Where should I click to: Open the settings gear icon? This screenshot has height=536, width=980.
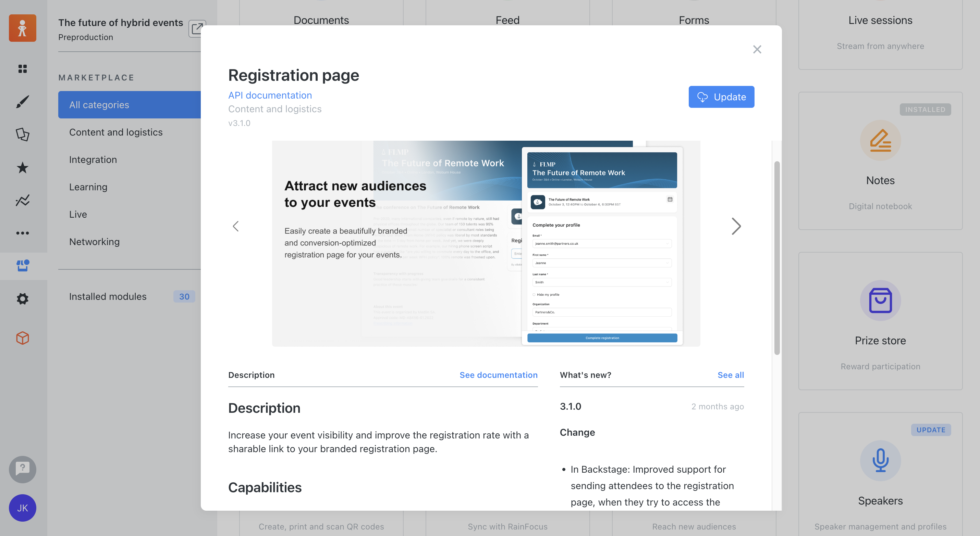click(x=23, y=299)
